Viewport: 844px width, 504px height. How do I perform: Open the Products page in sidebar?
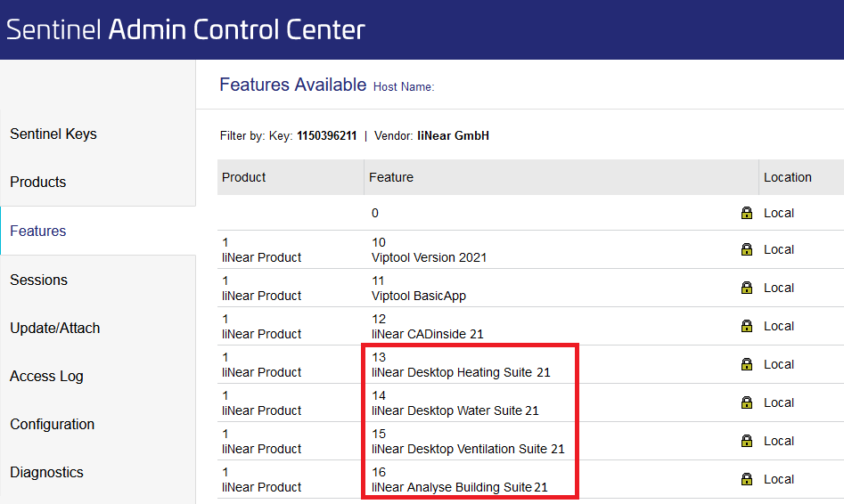[37, 182]
